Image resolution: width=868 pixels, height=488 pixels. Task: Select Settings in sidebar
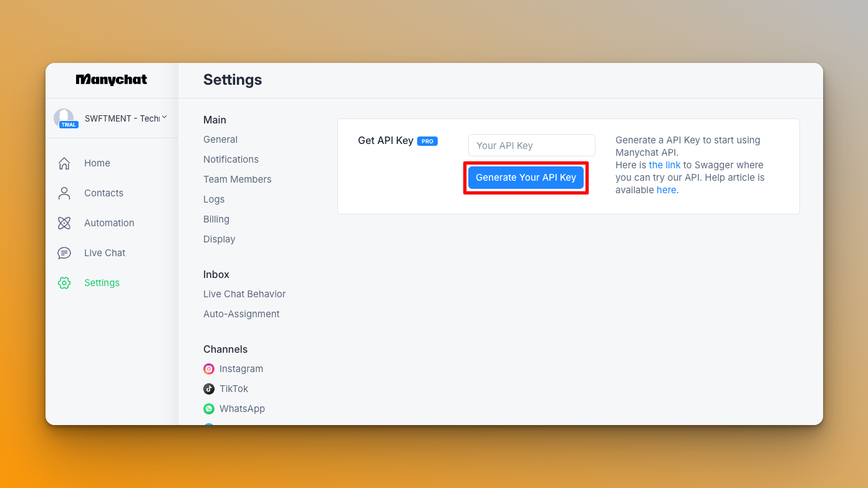(x=102, y=283)
